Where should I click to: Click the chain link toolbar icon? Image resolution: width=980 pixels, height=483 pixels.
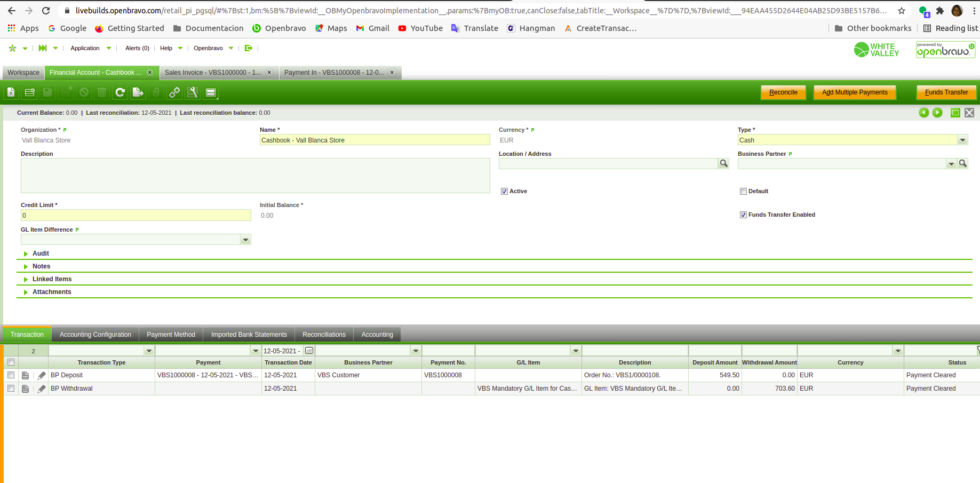click(174, 92)
